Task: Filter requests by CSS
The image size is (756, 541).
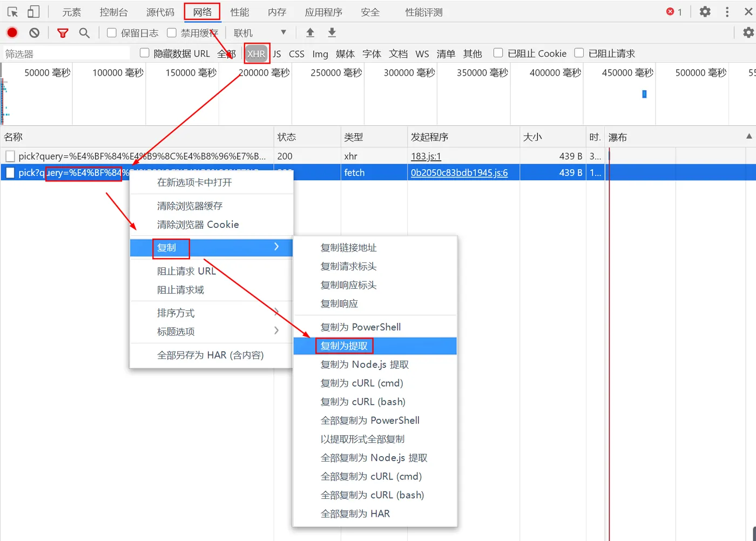Action: tap(296, 53)
